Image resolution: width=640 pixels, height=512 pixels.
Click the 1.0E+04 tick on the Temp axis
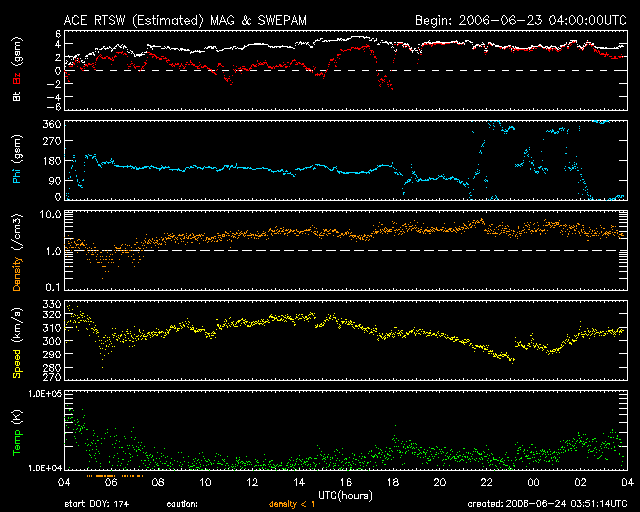[44, 468]
